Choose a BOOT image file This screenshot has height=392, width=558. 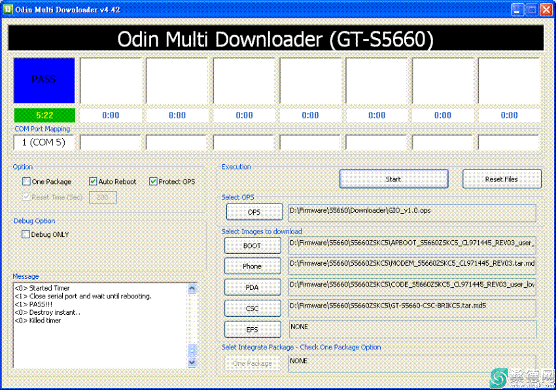[253, 245]
